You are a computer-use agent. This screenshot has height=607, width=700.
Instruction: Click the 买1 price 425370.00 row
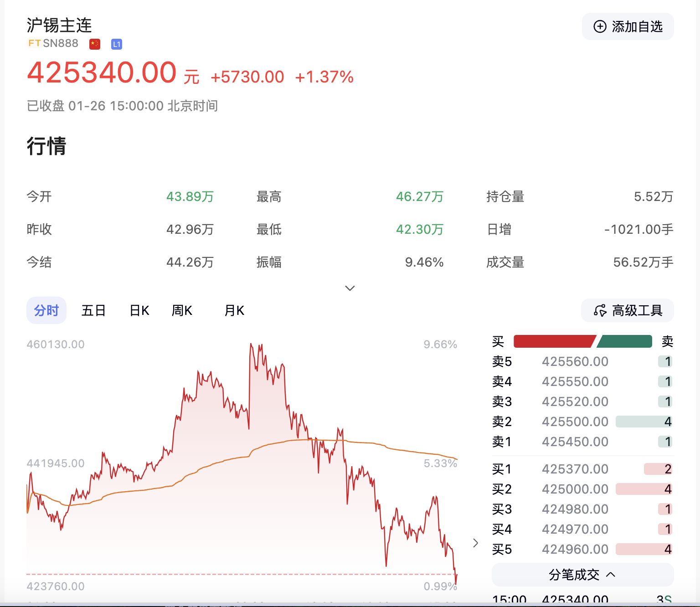pos(575,469)
